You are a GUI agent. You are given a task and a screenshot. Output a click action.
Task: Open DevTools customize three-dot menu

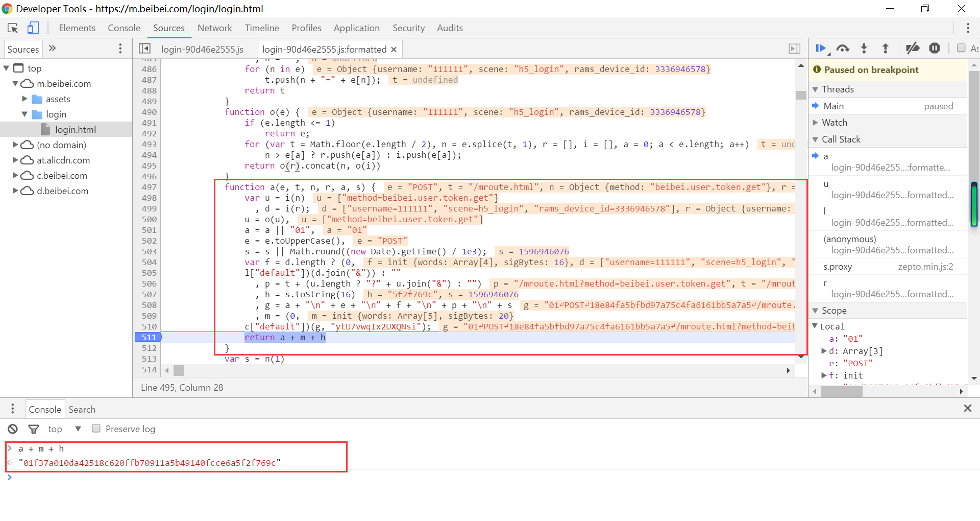tap(968, 28)
